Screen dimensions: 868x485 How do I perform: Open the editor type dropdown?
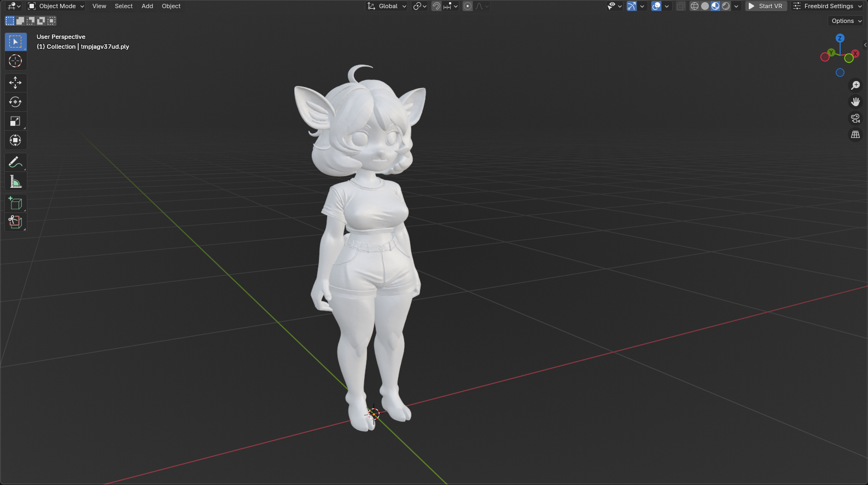[x=14, y=6]
